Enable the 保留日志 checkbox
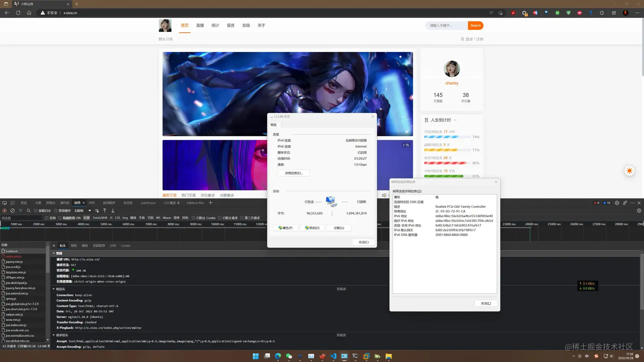Screen dimensions: 644x362 [x=36, y=210]
